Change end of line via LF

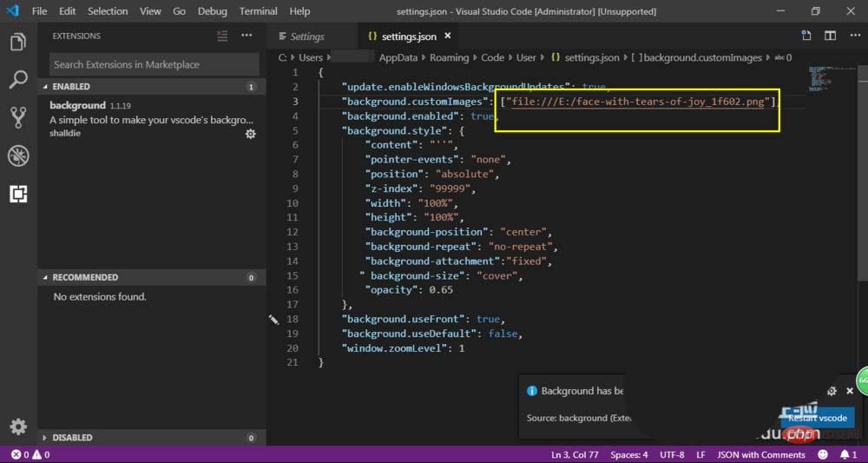click(700, 454)
